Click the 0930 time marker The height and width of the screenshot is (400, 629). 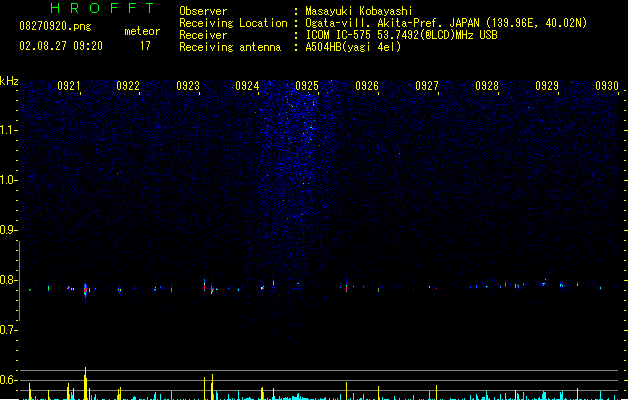pos(607,86)
